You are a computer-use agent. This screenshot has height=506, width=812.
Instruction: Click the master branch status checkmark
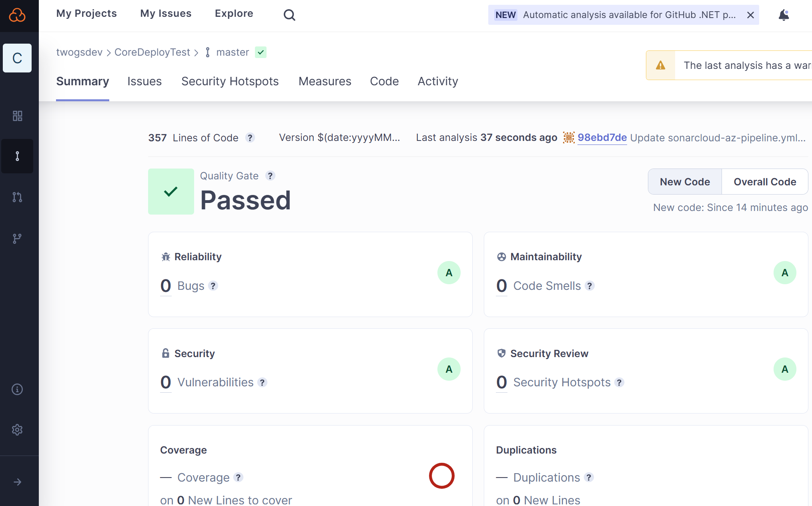[x=261, y=52]
